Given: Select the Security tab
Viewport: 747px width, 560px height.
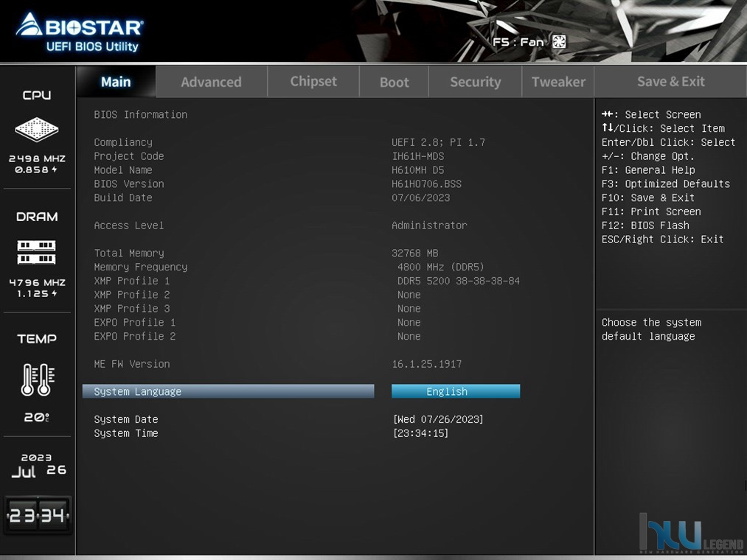Looking at the screenshot, I should 476,82.
